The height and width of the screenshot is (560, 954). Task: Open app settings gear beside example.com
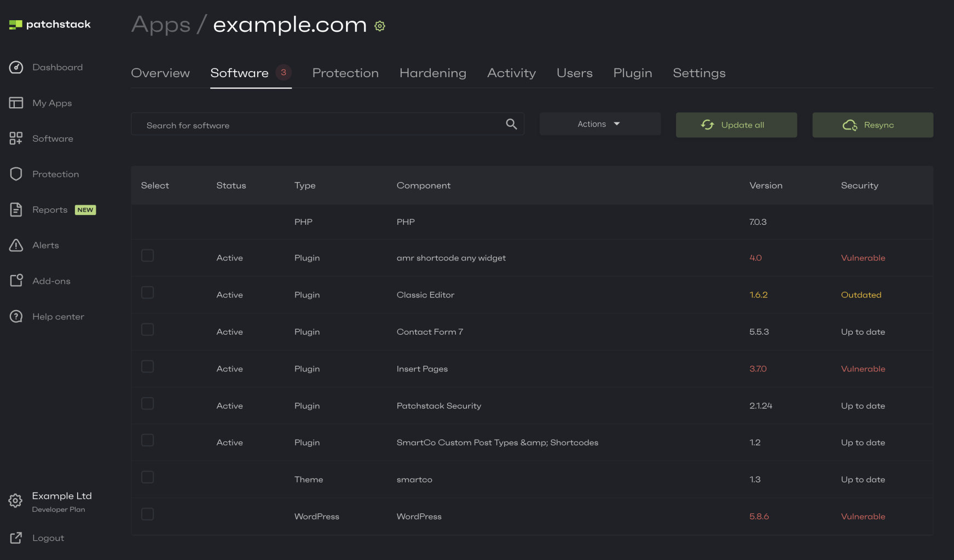click(x=380, y=26)
